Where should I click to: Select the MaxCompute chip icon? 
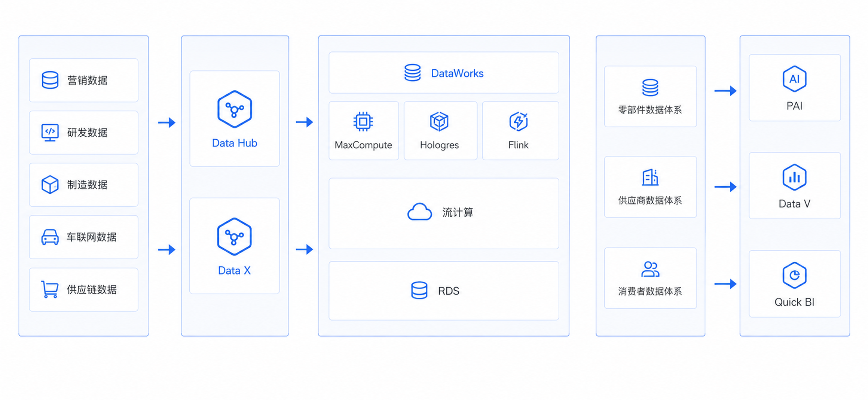click(x=363, y=121)
